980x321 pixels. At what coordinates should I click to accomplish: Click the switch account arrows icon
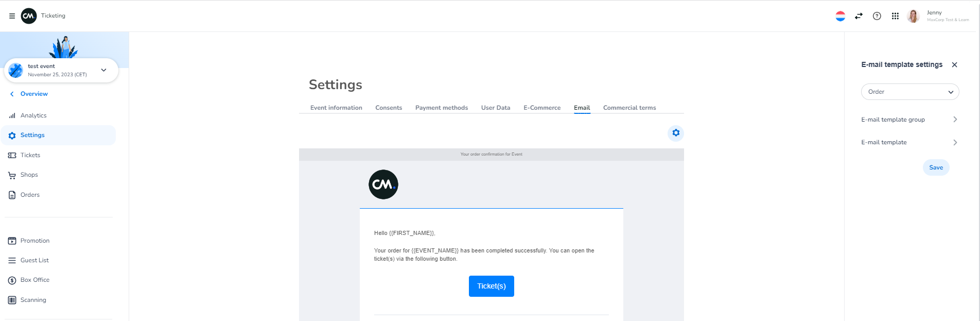point(859,16)
